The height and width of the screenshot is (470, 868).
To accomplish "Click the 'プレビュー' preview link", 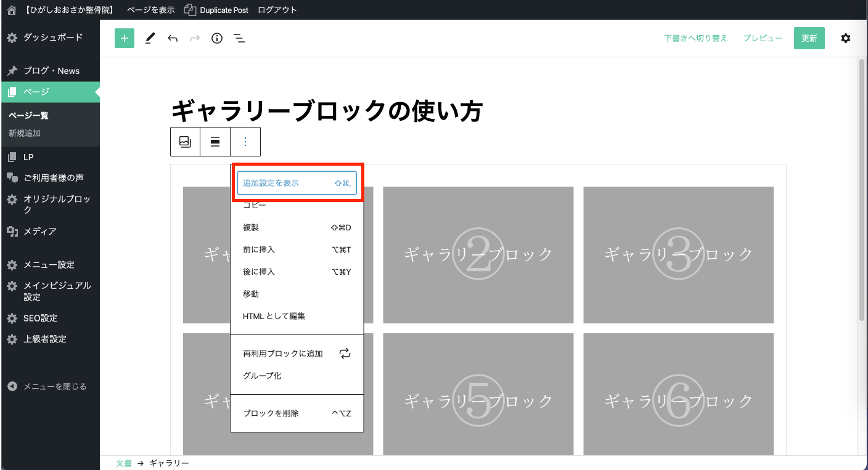I will pos(763,38).
